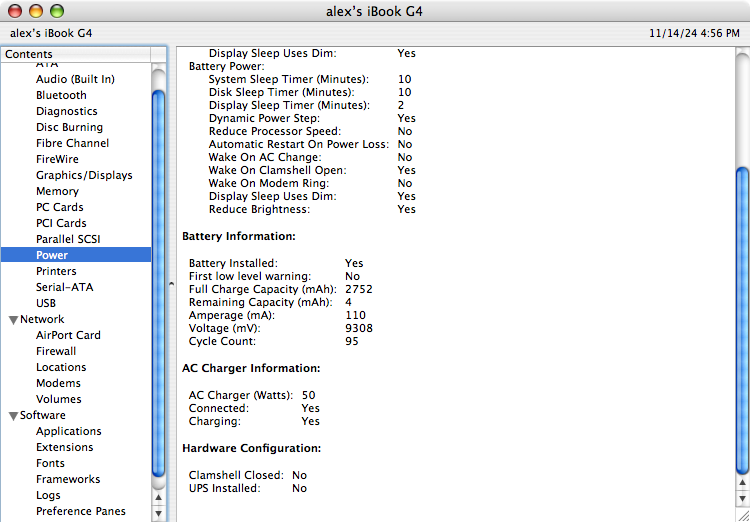Open Graphics/Displays information

tap(84, 175)
